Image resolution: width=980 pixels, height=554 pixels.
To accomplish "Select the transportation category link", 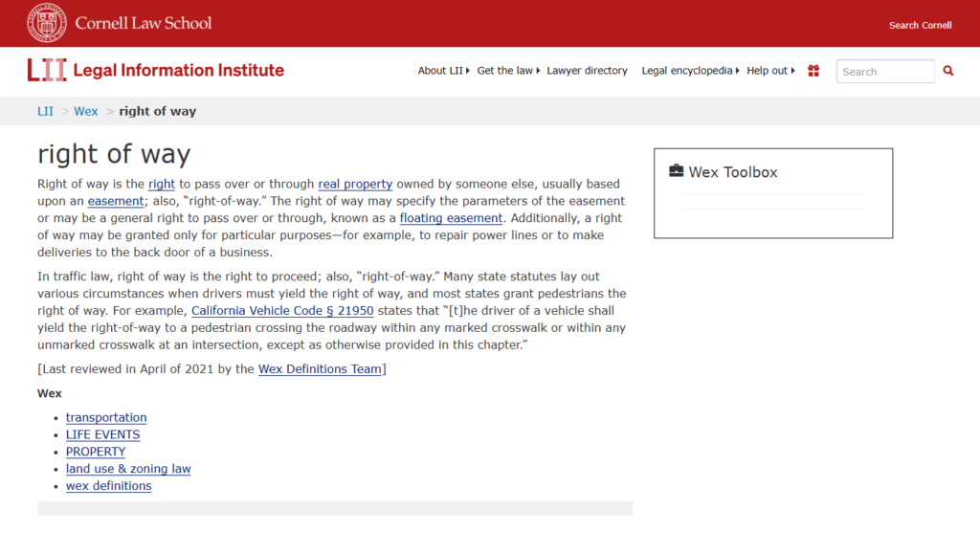I will point(106,418).
